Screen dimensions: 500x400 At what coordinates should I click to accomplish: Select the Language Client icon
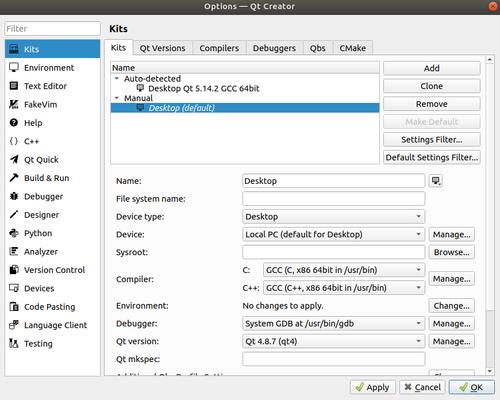[14, 325]
